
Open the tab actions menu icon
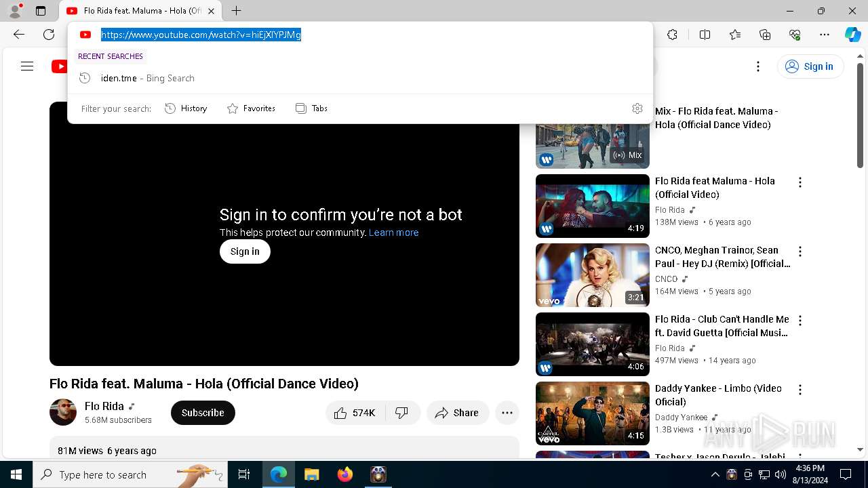click(41, 11)
